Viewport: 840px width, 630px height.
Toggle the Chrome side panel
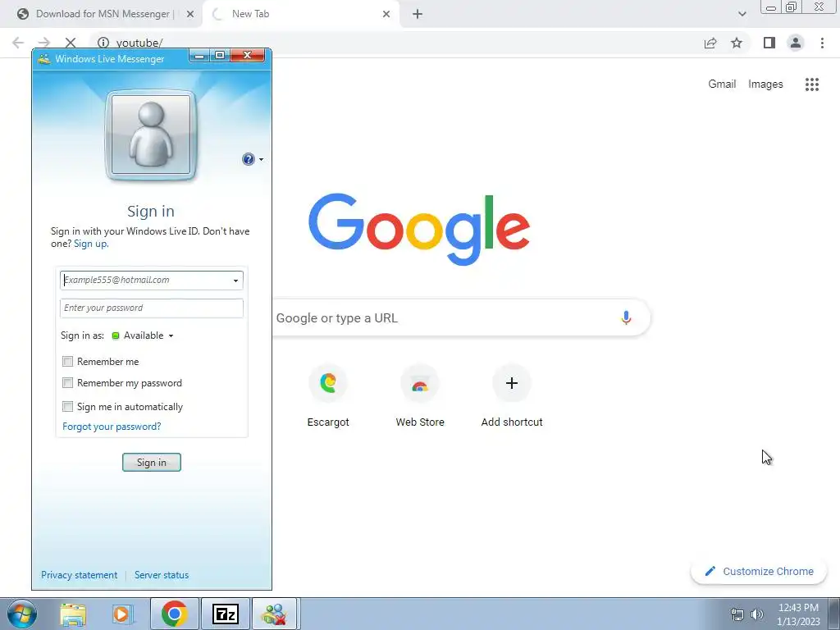769,43
